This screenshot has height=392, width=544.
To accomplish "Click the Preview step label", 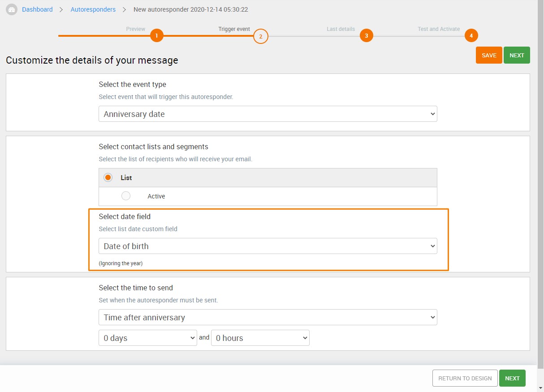I will point(135,29).
